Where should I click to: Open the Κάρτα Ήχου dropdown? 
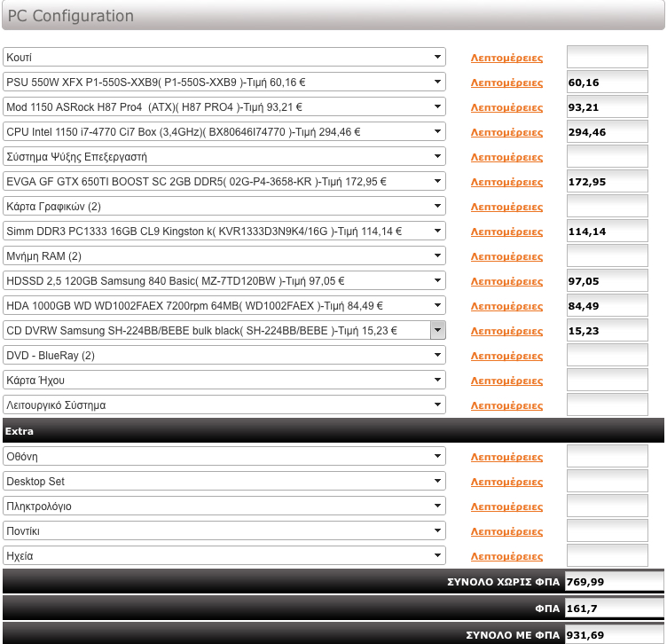(x=224, y=380)
